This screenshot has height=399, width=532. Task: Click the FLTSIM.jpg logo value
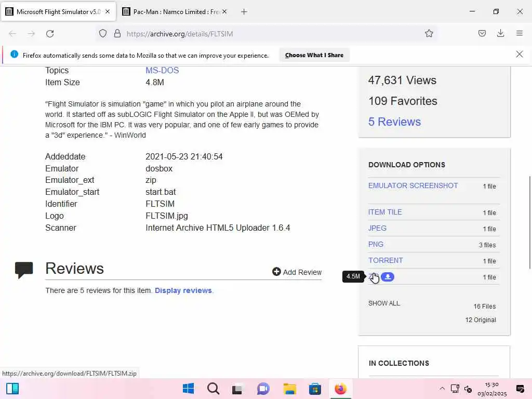pyautogui.click(x=167, y=216)
